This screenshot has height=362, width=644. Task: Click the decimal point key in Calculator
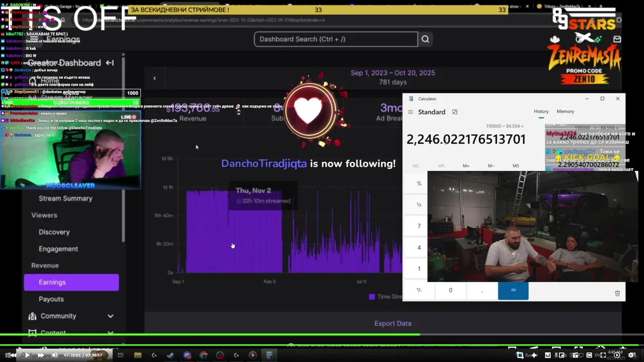pyautogui.click(x=482, y=290)
